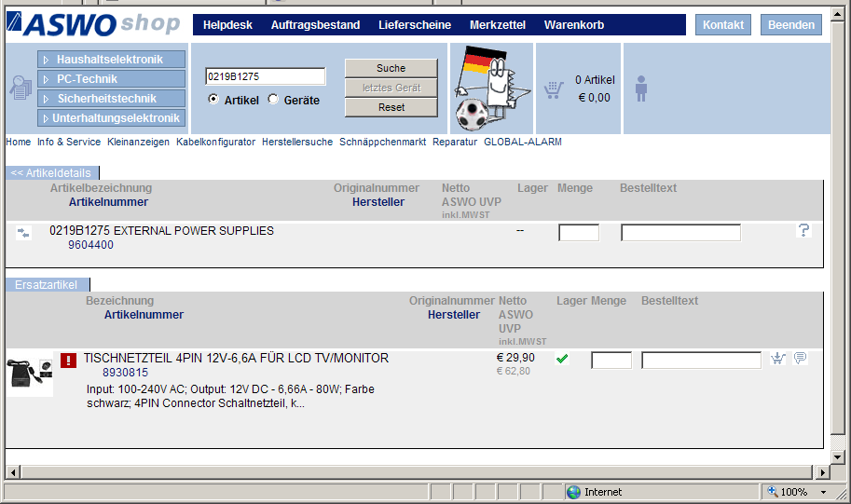Click Menge field for 0219B1275 row

(x=579, y=233)
